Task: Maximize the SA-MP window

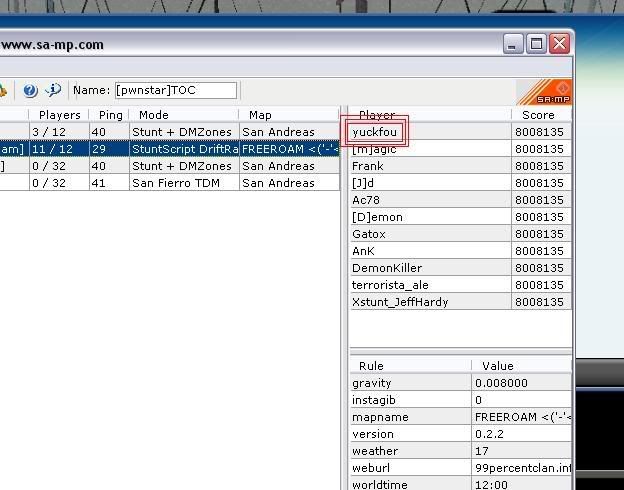Action: 537,44
